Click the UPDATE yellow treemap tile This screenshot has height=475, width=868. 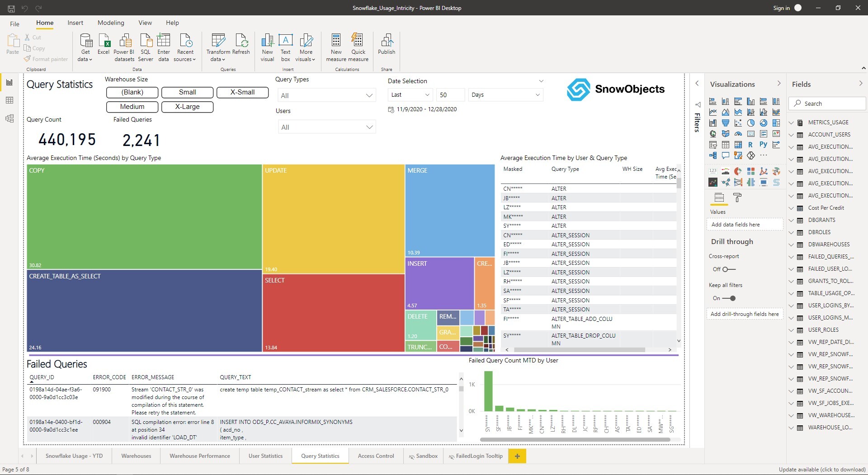(x=334, y=219)
